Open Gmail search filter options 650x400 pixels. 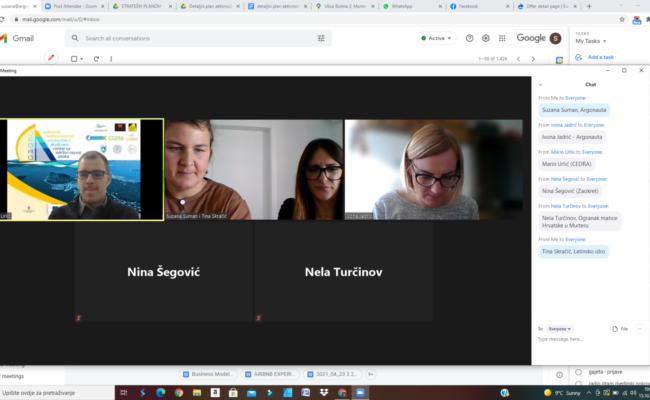click(321, 38)
